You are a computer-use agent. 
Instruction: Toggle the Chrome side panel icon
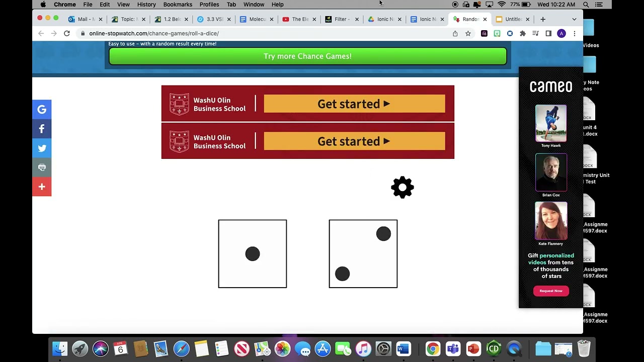[548, 33]
